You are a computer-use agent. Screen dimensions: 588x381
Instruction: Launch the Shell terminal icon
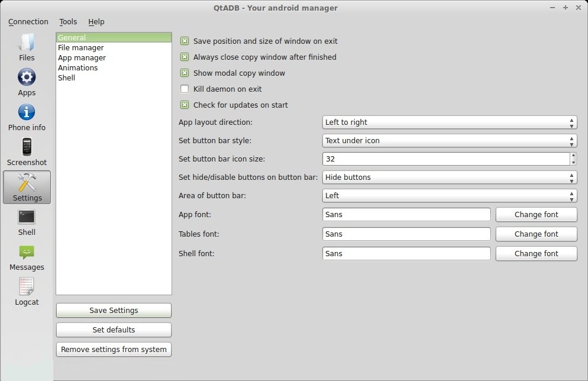(x=27, y=221)
